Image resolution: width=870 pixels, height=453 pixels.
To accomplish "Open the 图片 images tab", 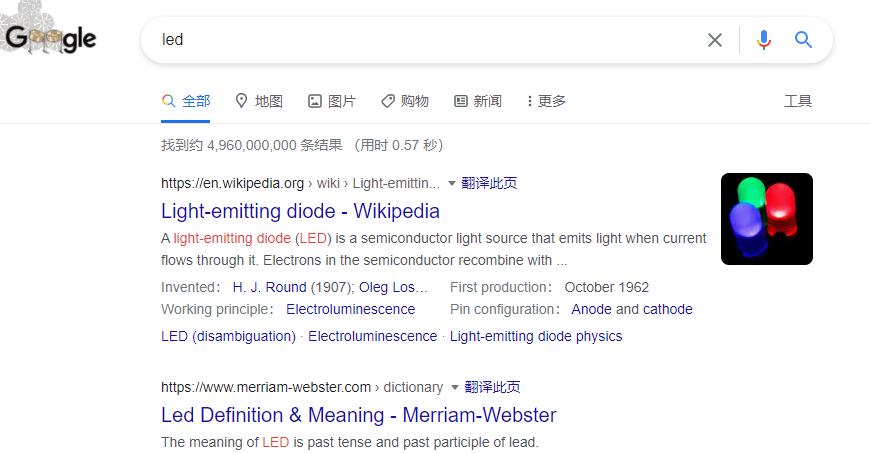I will 332,101.
